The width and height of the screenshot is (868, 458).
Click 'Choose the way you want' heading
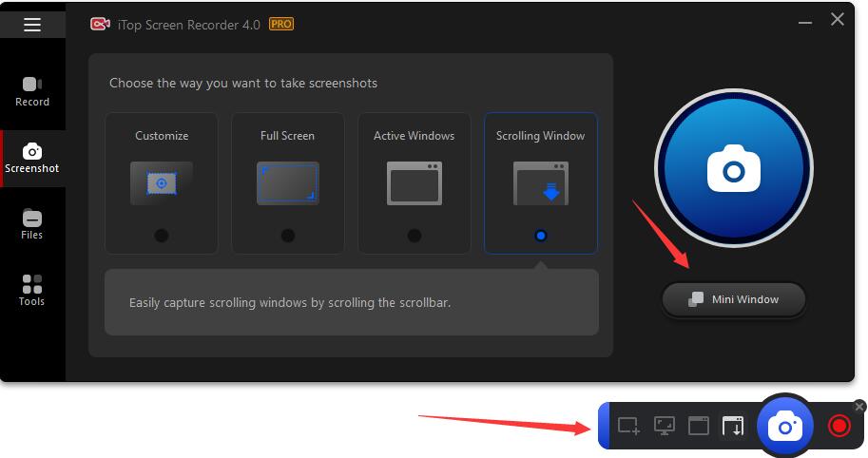coord(243,83)
